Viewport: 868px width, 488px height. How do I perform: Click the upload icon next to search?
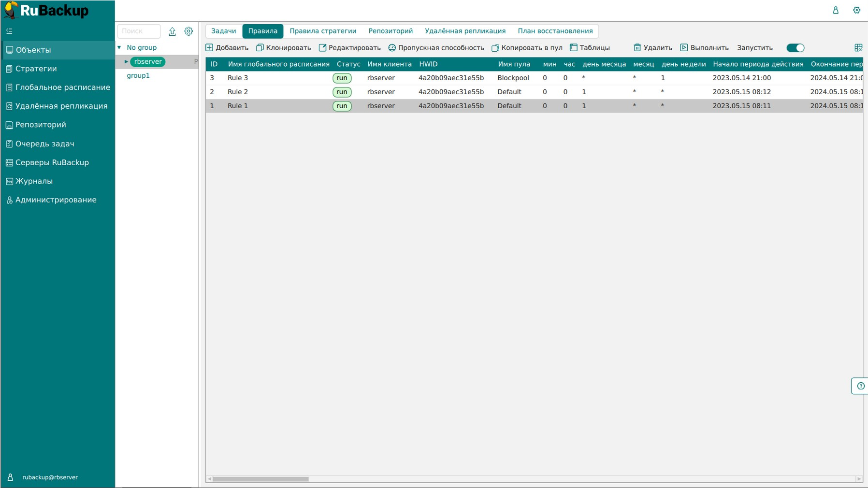coord(172,31)
